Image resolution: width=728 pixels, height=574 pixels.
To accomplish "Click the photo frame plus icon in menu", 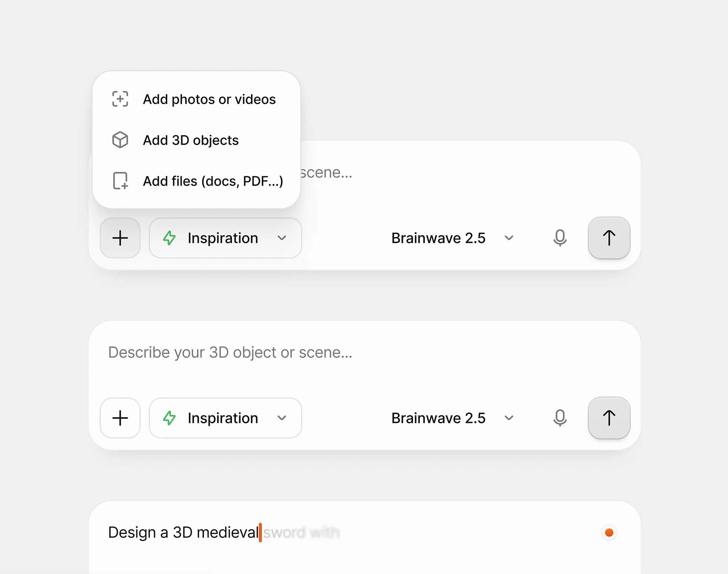I will [120, 99].
